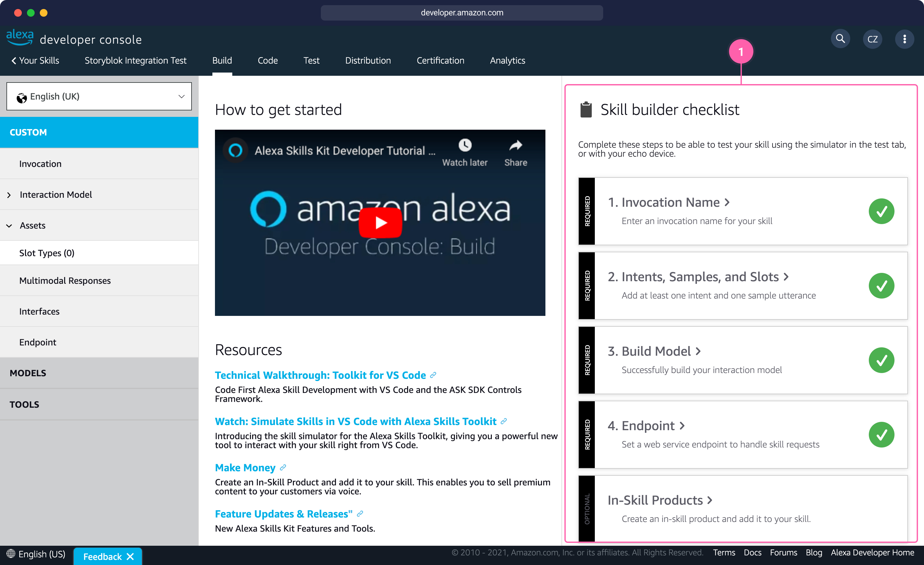
Task: Click the Storyblok Integration Test skill name
Action: click(x=135, y=60)
